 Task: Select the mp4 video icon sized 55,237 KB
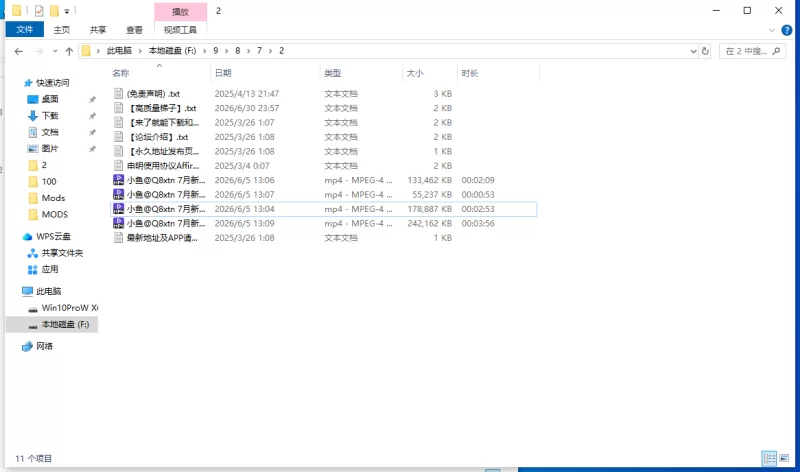click(x=118, y=194)
